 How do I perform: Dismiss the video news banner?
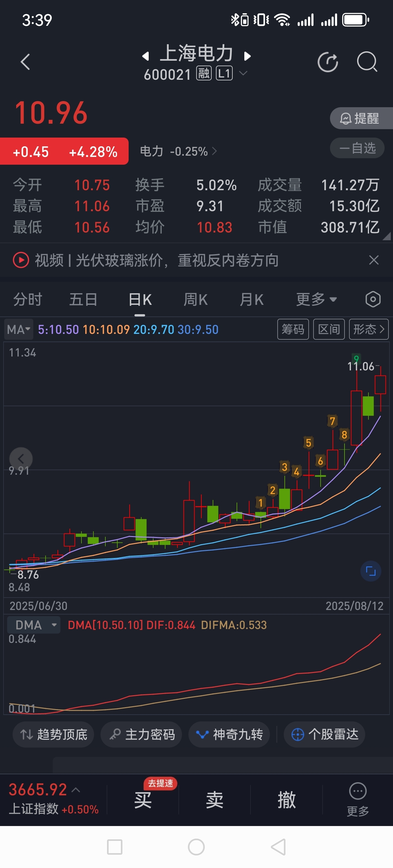(x=374, y=260)
